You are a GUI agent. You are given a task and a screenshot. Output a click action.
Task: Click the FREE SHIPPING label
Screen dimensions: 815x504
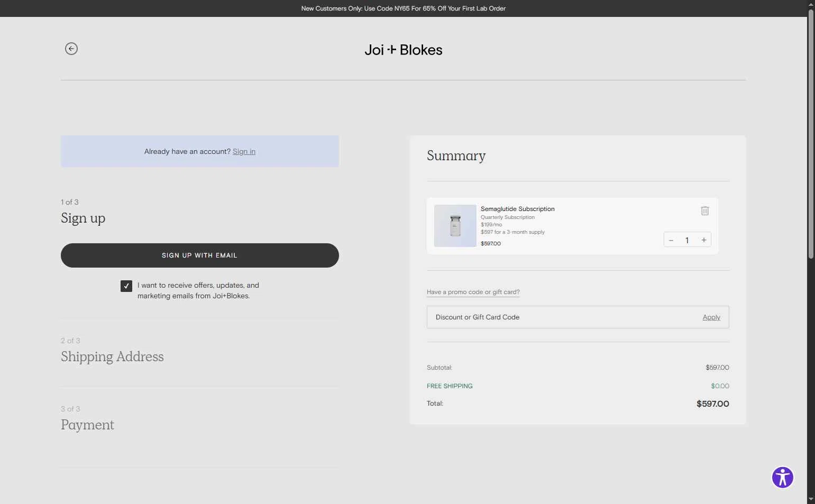[x=450, y=386]
